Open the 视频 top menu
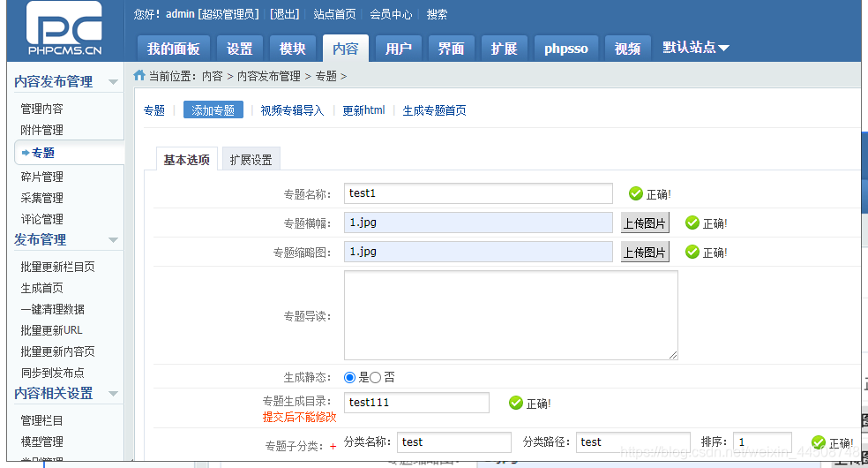This screenshot has height=468, width=868. (628, 49)
